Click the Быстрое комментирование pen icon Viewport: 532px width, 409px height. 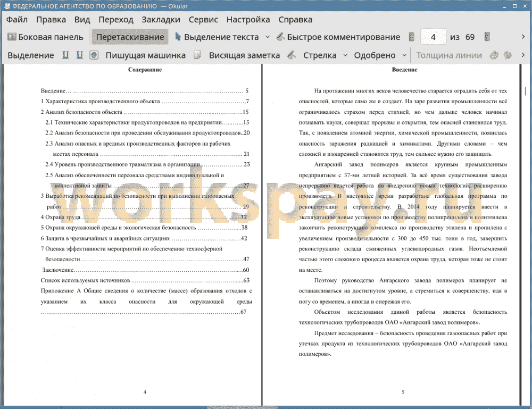[280, 37]
